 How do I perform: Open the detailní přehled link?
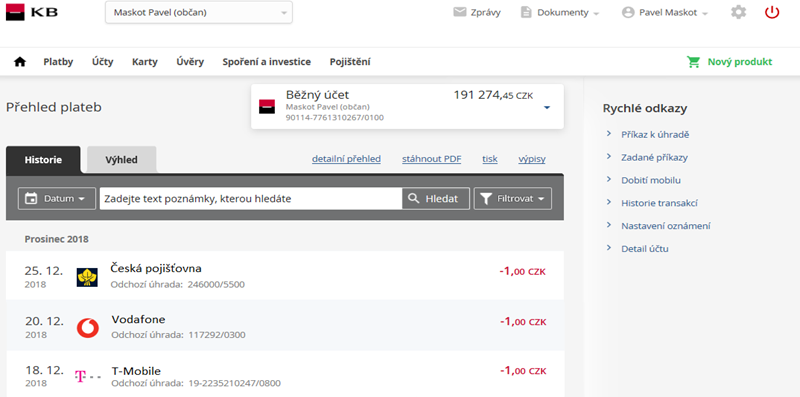click(x=346, y=159)
